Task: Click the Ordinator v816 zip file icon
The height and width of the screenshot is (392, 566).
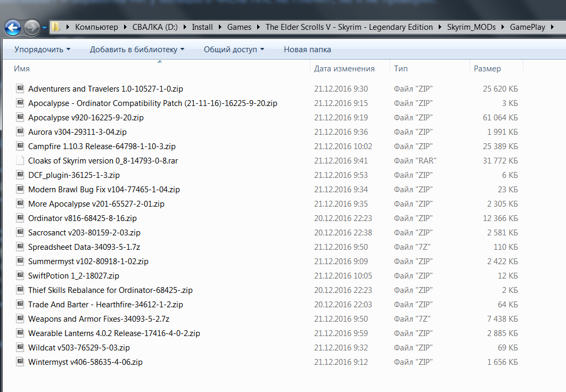Action: click(x=20, y=218)
